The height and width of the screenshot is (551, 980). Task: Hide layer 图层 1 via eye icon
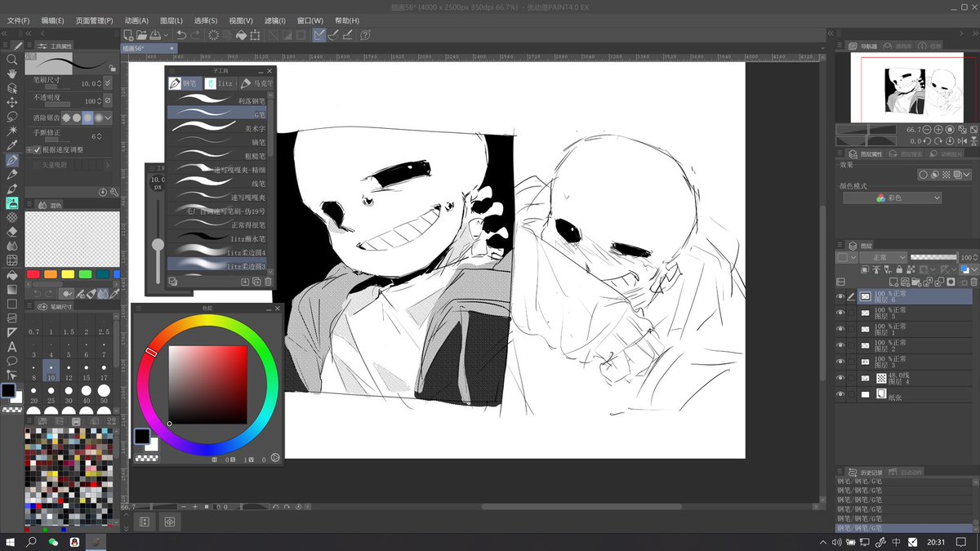(840, 329)
